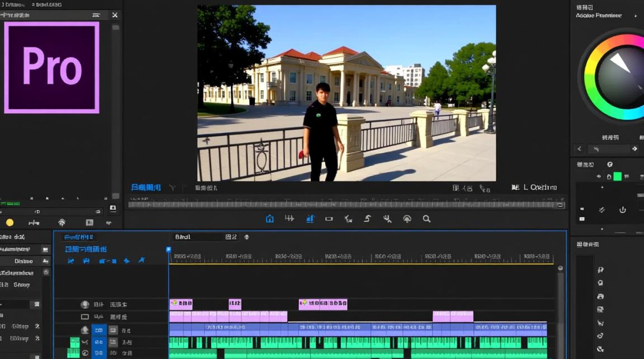Image resolution: width=644 pixels, height=359 pixels.
Task: Click the curved arrow icon in transport bar
Action: click(368, 219)
